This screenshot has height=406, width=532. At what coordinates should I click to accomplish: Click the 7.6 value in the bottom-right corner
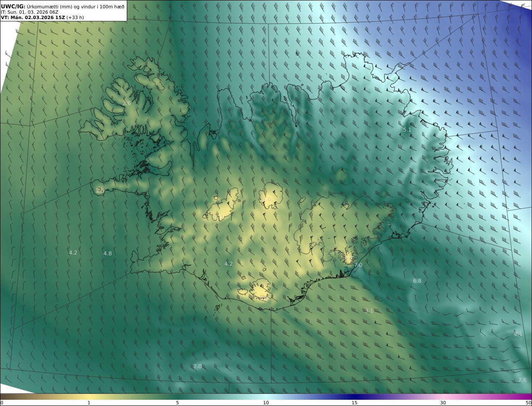coord(522,380)
